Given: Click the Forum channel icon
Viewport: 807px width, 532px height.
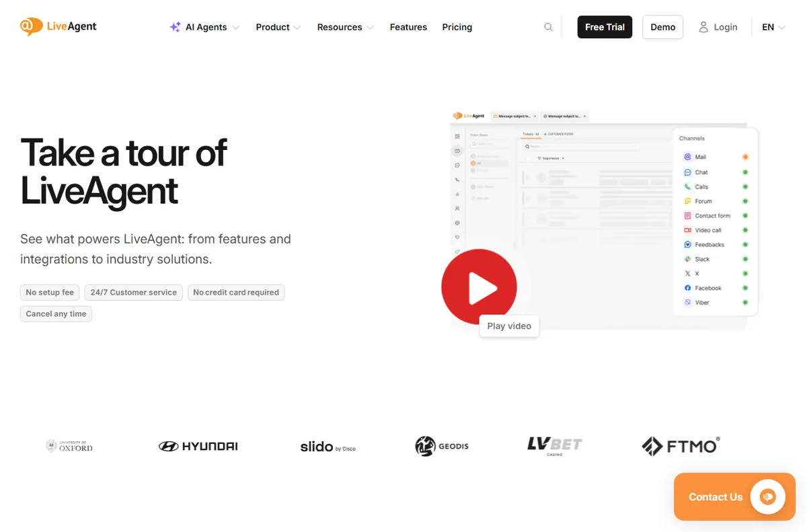Looking at the screenshot, I should (x=687, y=201).
